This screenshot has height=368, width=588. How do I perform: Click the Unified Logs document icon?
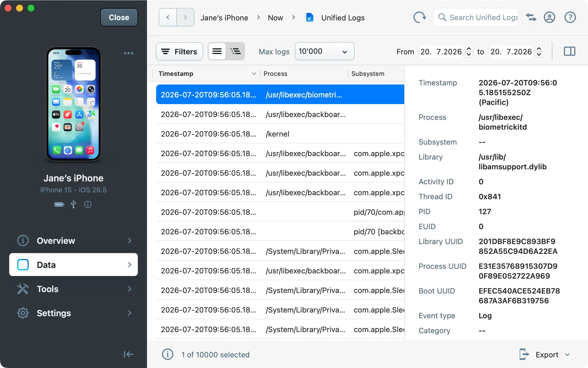point(310,18)
